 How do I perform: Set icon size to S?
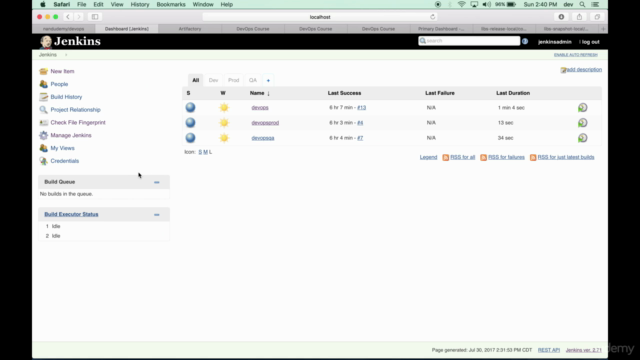[200, 152]
